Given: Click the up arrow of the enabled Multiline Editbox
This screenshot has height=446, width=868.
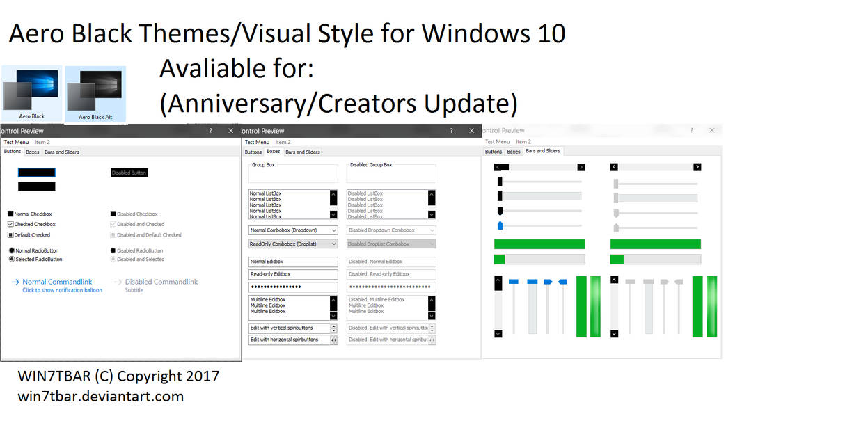Looking at the screenshot, I should [x=333, y=300].
